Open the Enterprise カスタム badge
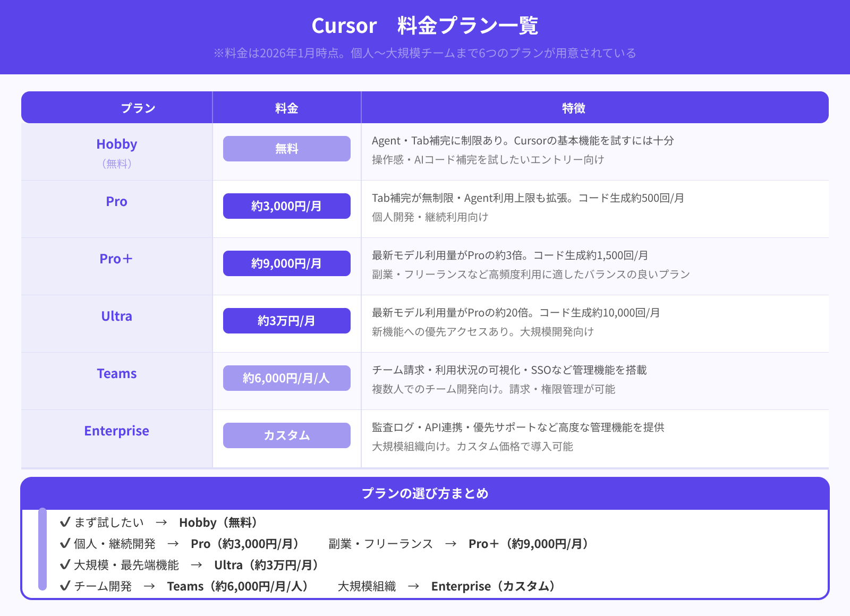Viewport: 850px width, 616px height. 286,435
